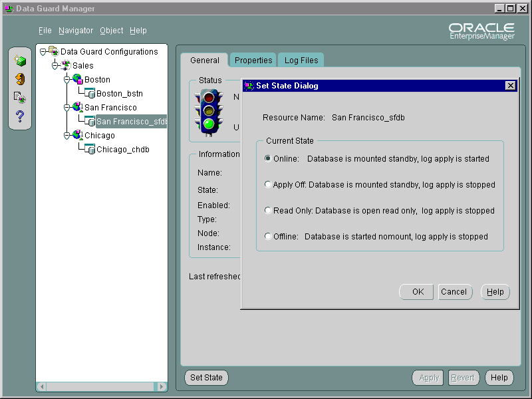Collapse the San Francisco tree node
This screenshot has width=532, height=399.
coord(67,108)
